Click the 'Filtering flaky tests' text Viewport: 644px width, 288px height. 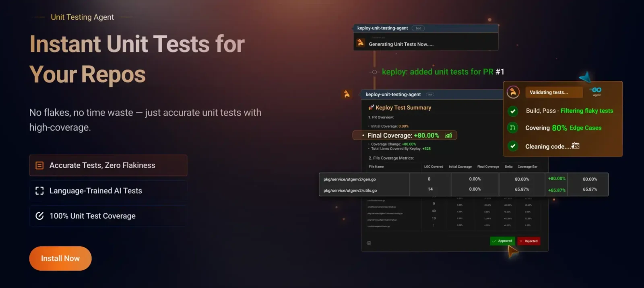[587, 111]
